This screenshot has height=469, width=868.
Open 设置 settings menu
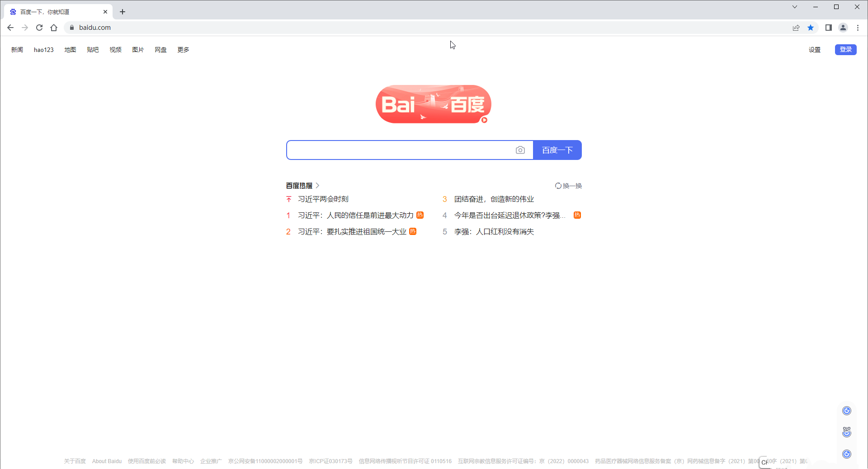tap(815, 50)
